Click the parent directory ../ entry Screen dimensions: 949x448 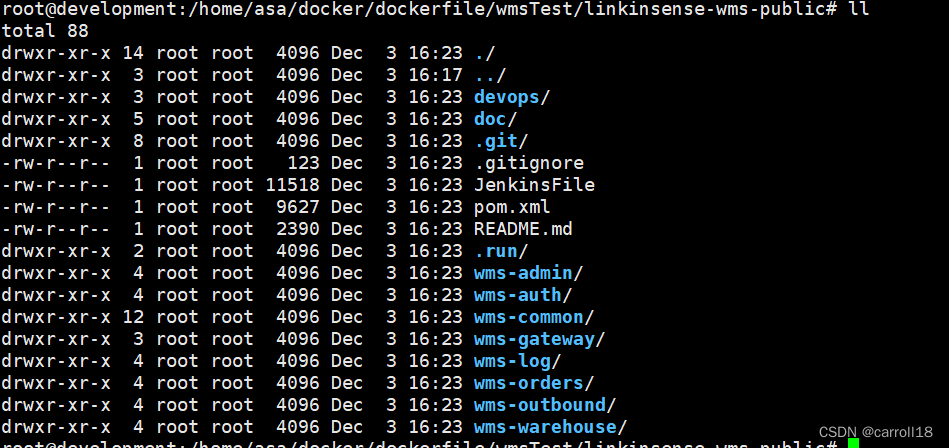click(x=490, y=75)
